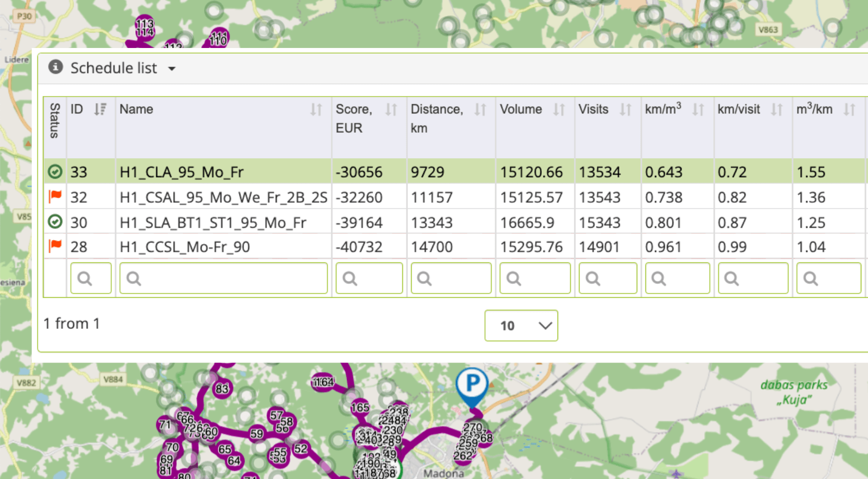Click map stop marker 83
The width and height of the screenshot is (868, 479).
[222, 389]
